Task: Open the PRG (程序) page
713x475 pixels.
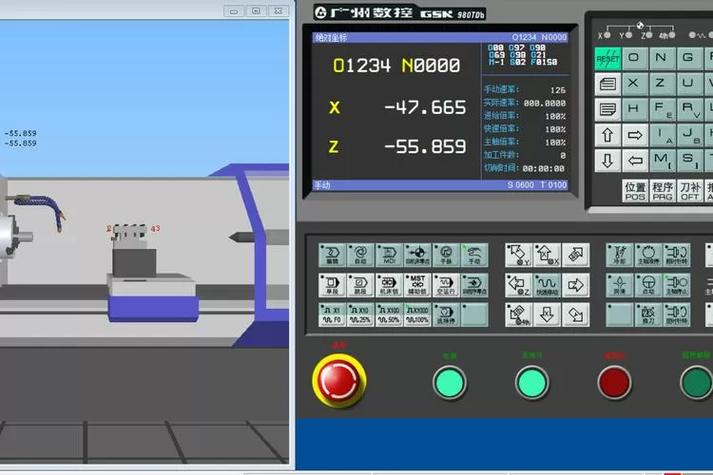Action: [662, 191]
